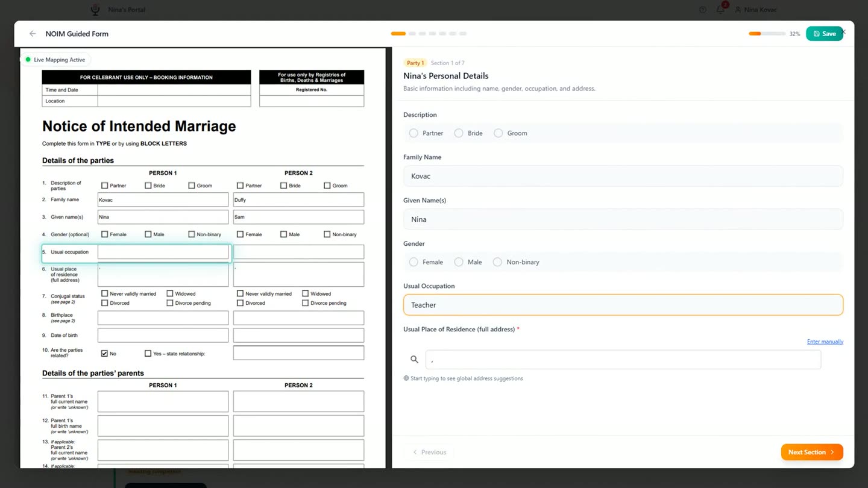Check Person 1 Divorced box

105,303
